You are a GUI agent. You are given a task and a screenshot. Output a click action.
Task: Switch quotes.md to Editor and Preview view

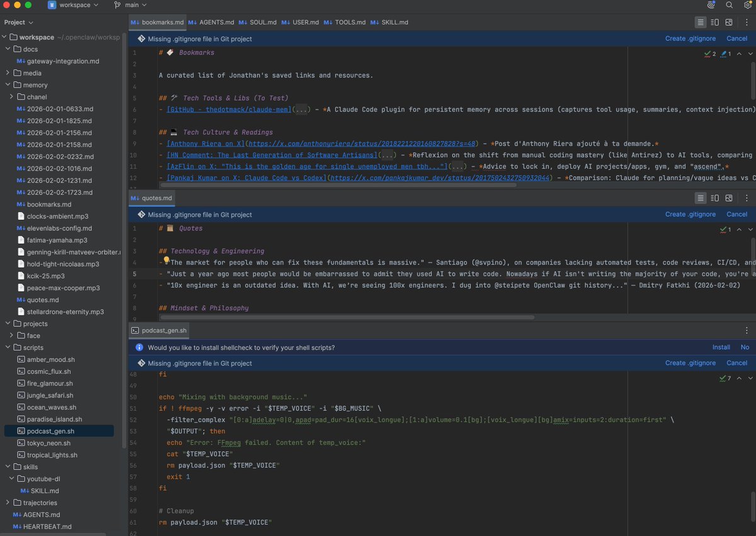click(714, 198)
